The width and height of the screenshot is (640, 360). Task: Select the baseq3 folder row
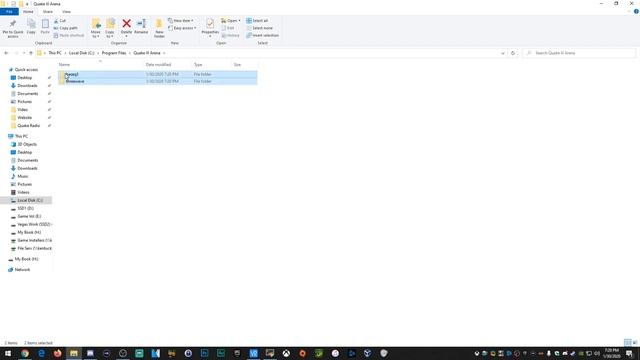[x=158, y=74]
